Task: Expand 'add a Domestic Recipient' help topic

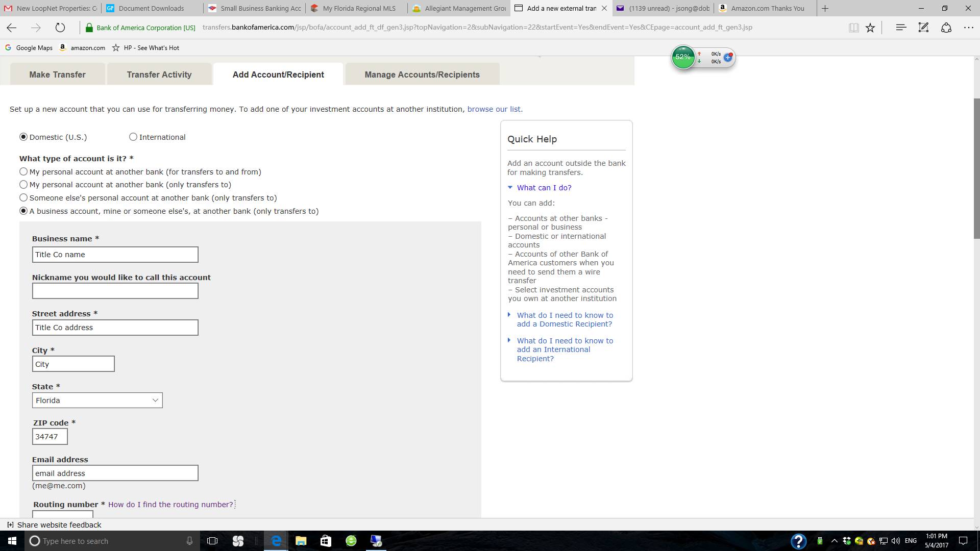Action: point(565,319)
